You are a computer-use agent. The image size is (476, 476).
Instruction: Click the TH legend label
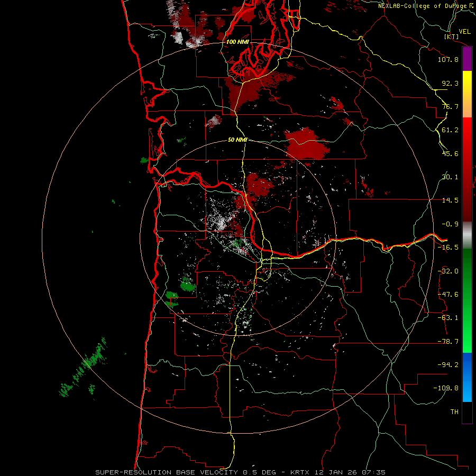pyautogui.click(x=454, y=411)
